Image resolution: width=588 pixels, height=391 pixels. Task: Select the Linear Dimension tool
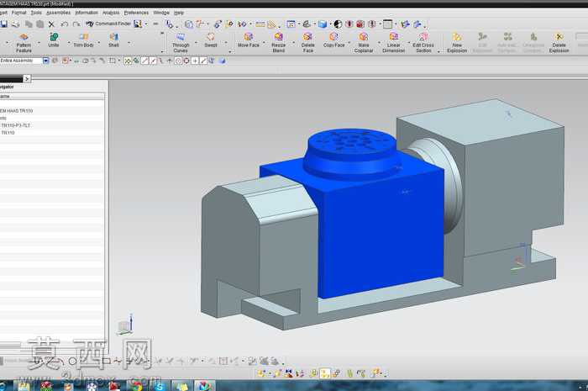(393, 43)
